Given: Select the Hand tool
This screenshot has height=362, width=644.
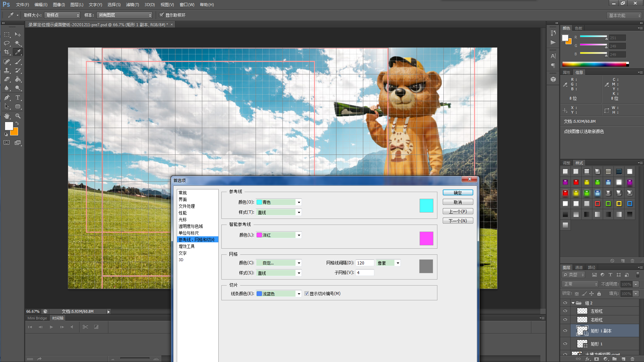Looking at the screenshot, I should (x=7, y=116).
